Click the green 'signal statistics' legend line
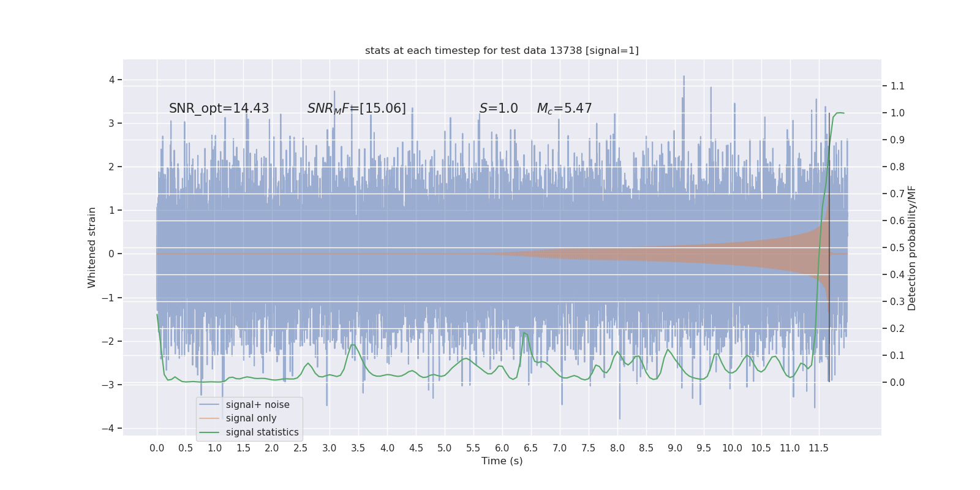This screenshot has height=490, width=980. click(209, 432)
